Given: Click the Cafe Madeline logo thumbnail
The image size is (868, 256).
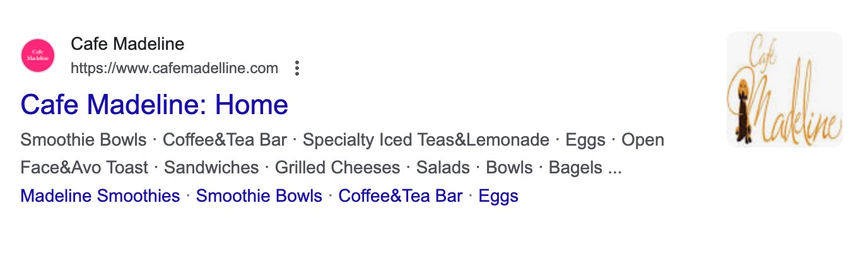Looking at the screenshot, I should pos(784,90).
